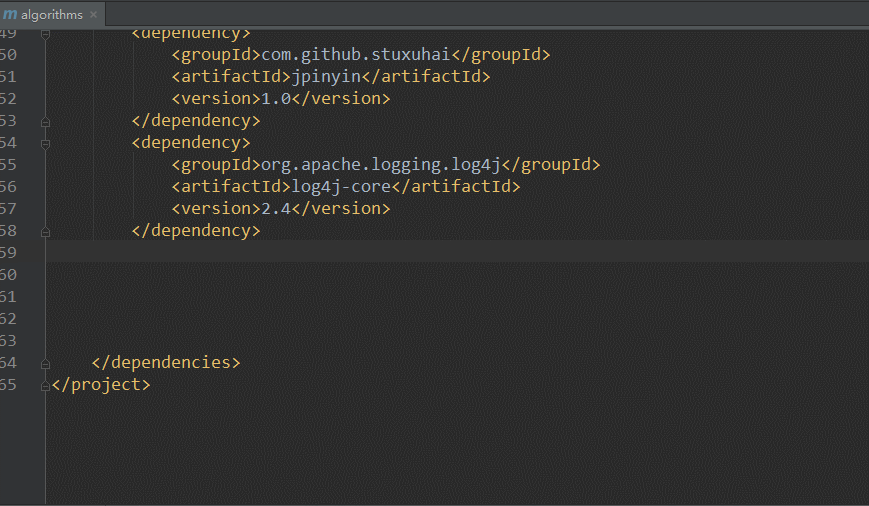The image size is (869, 506).
Task: Click the closing dependencies tag
Action: (166, 362)
